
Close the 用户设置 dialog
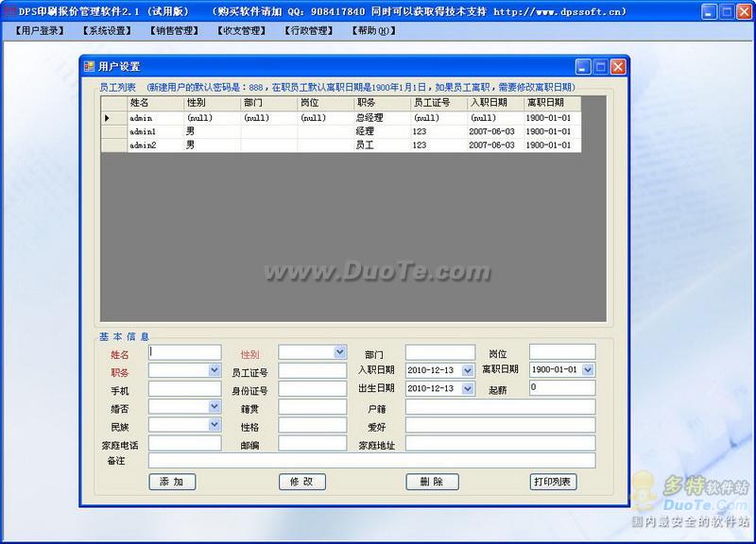coord(618,66)
